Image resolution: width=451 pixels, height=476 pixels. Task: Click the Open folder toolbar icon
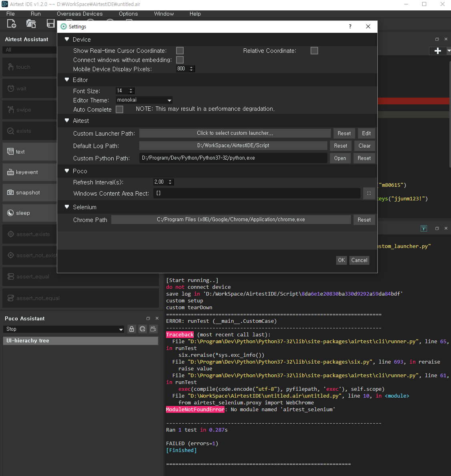(x=31, y=23)
